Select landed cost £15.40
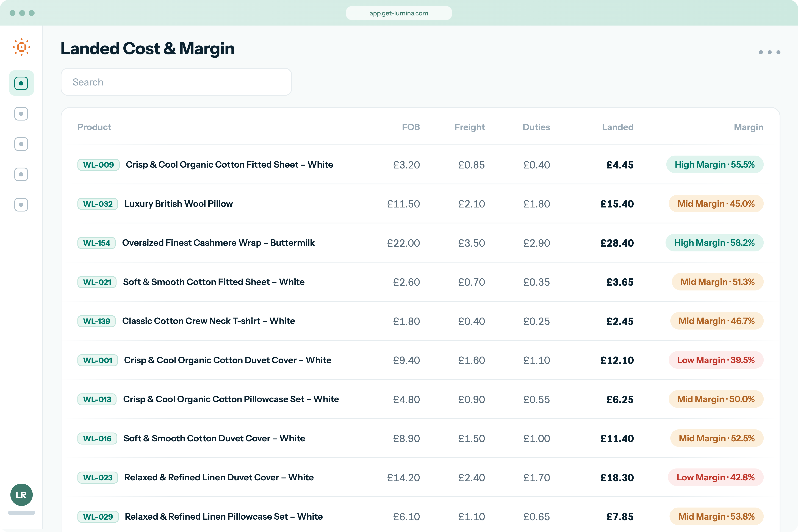The width and height of the screenshot is (798, 532). coord(617,204)
